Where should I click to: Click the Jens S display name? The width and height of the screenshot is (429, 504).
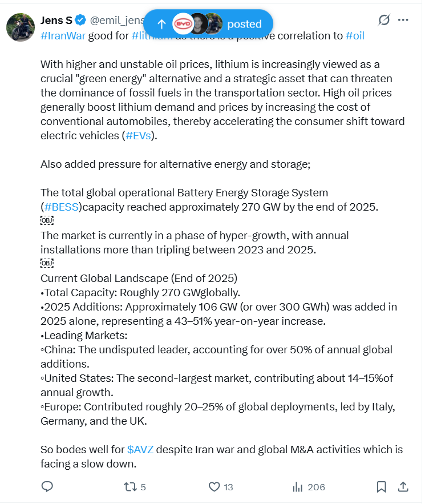click(56, 21)
